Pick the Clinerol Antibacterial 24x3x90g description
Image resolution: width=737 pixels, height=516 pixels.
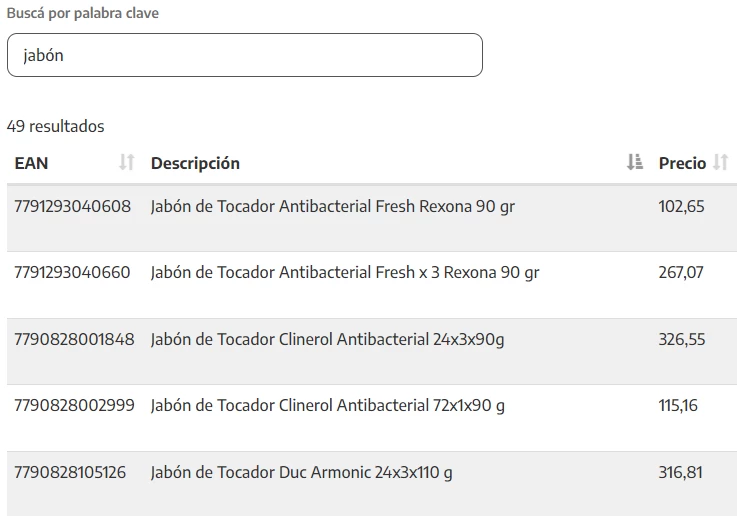pyautogui.click(x=327, y=339)
